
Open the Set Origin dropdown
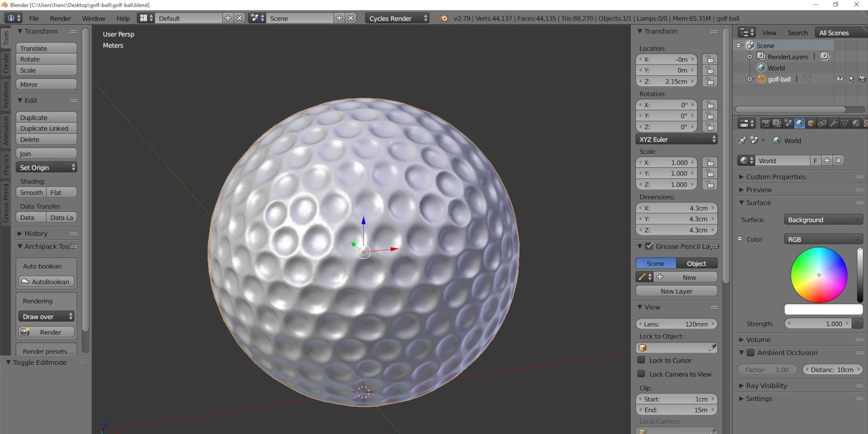pos(47,168)
